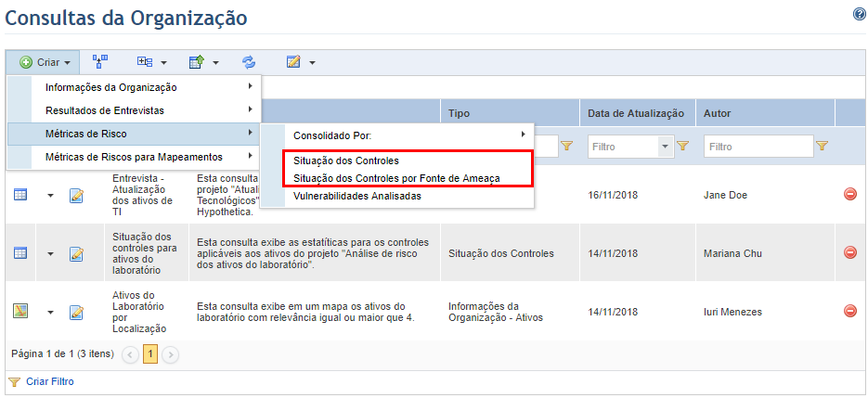Click the Data de Atualização filter funnel icon
Image resolution: width=868 pixels, height=398 pixels.
(682, 147)
